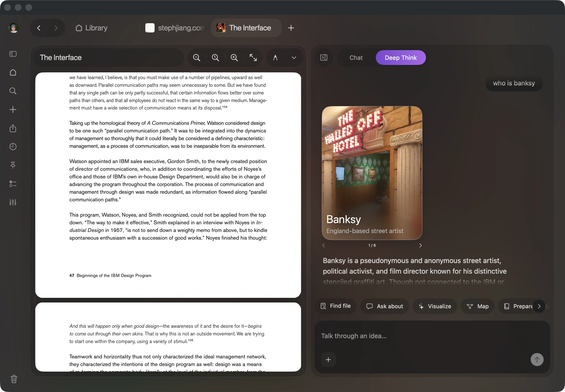This screenshot has height=392, width=565.
Task: Collapse the right chat panel
Action: pos(324,58)
